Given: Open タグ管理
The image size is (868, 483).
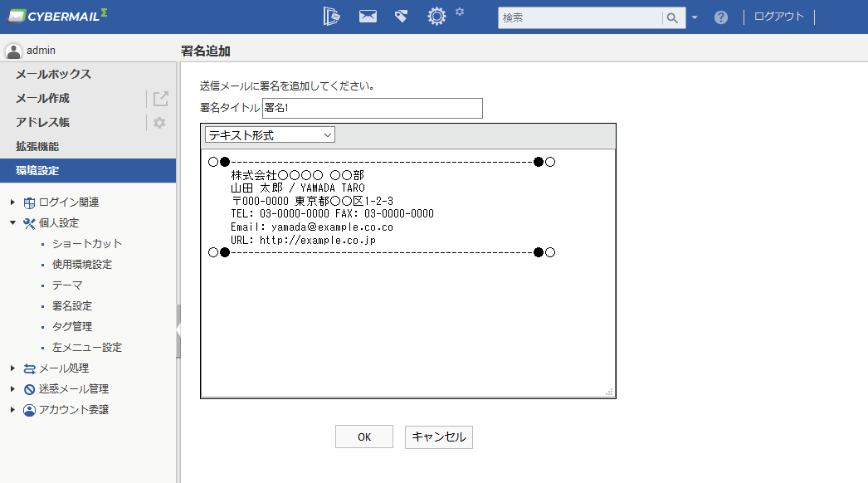Looking at the screenshot, I should pos(72,327).
